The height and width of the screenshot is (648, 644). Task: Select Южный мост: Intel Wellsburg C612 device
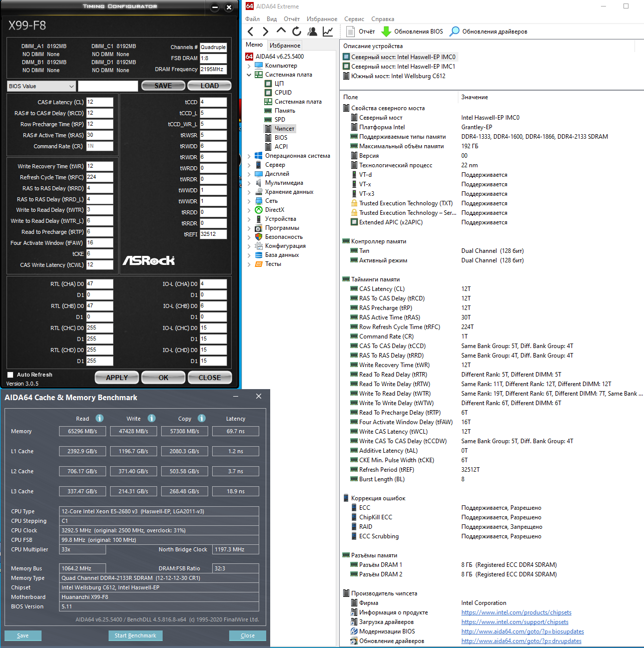click(394, 76)
